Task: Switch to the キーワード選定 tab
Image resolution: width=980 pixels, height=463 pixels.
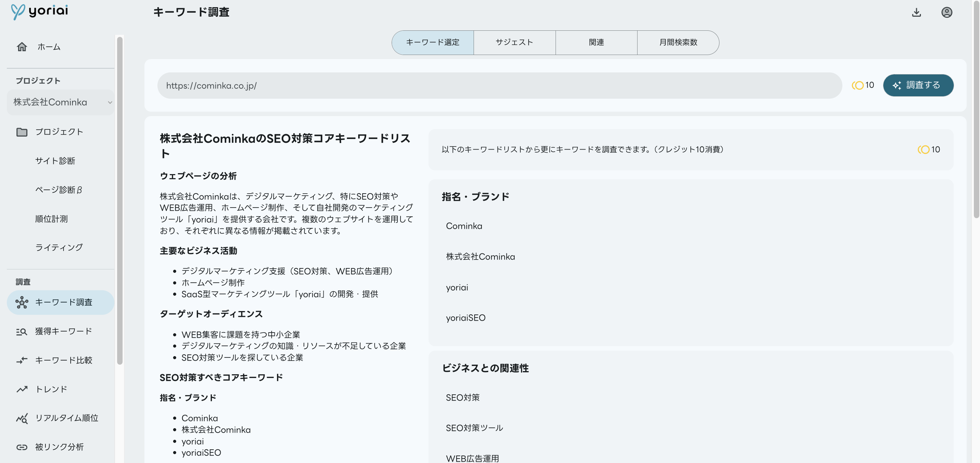Action: (433, 42)
